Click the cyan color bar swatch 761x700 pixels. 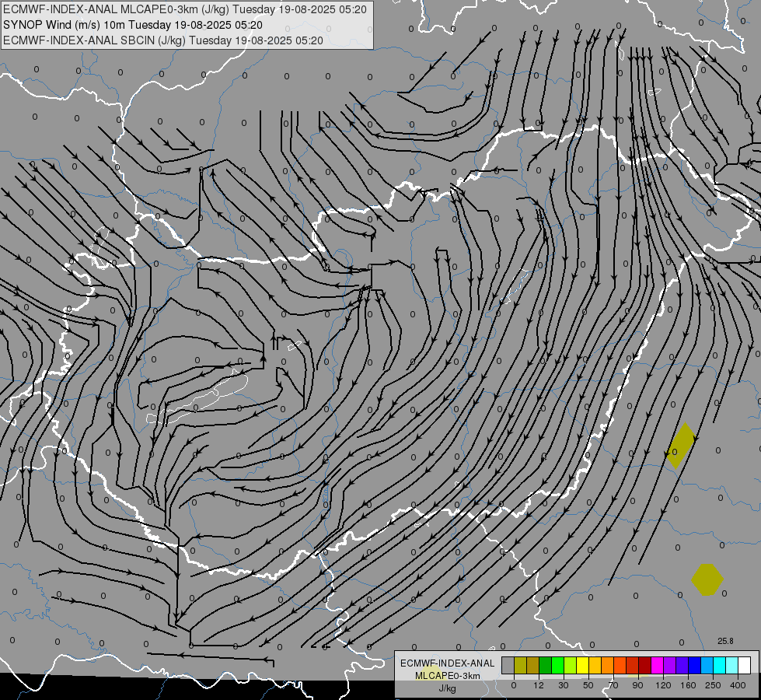click(720, 665)
